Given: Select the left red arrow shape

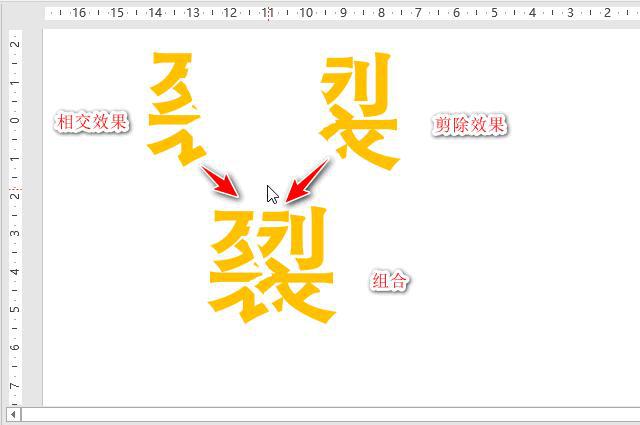Looking at the screenshot, I should pyautogui.click(x=221, y=181).
